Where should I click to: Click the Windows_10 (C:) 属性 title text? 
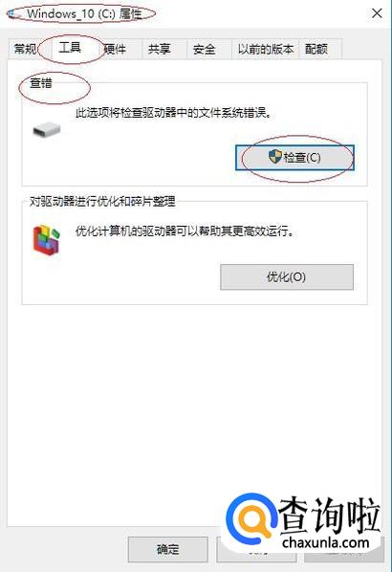coord(84,13)
